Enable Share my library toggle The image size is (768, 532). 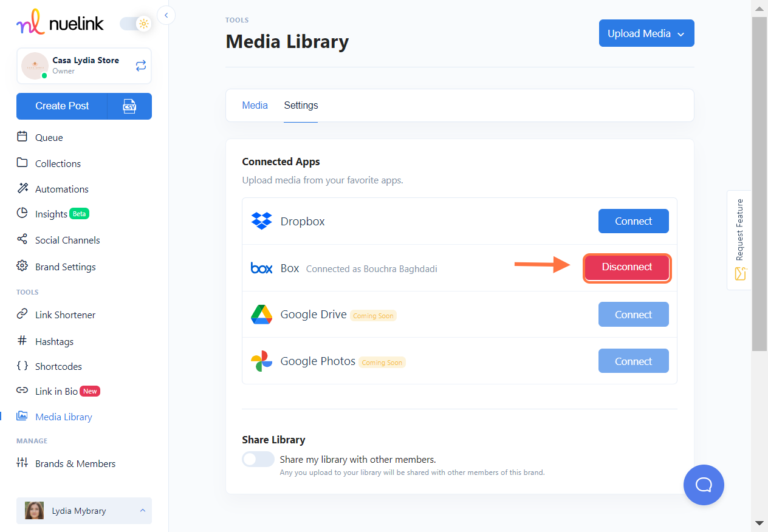258,459
